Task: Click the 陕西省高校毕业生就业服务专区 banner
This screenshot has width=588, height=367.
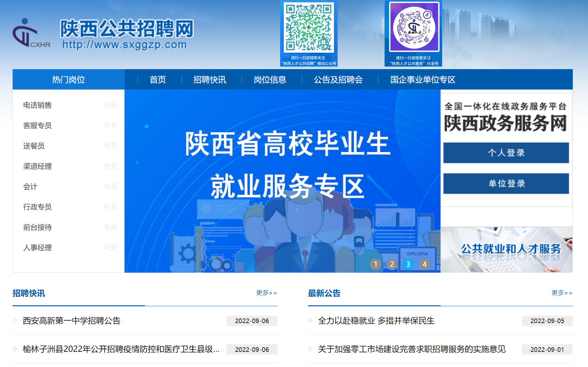Action: pos(282,181)
